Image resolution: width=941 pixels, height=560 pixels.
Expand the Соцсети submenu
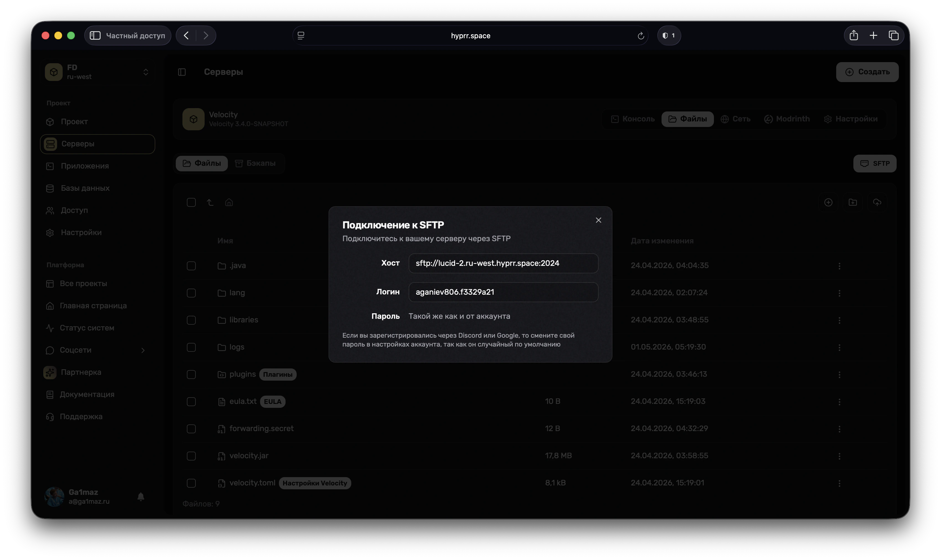click(98, 350)
